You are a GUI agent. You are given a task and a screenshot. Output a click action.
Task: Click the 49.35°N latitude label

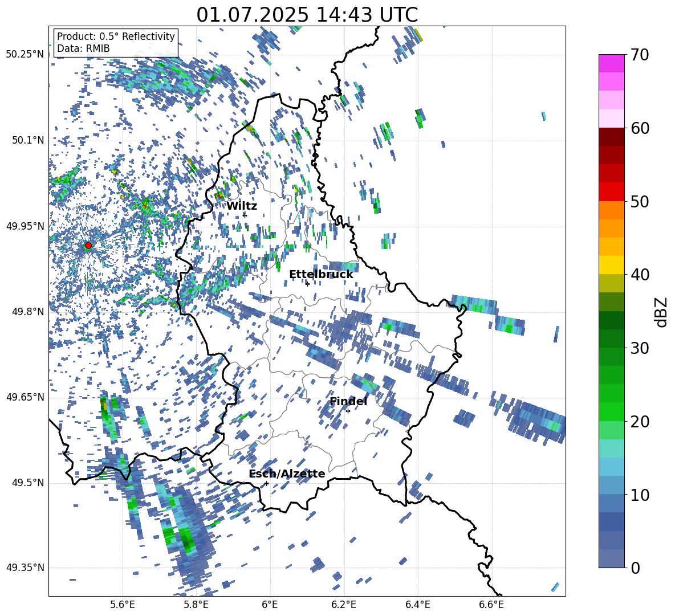[25, 568]
